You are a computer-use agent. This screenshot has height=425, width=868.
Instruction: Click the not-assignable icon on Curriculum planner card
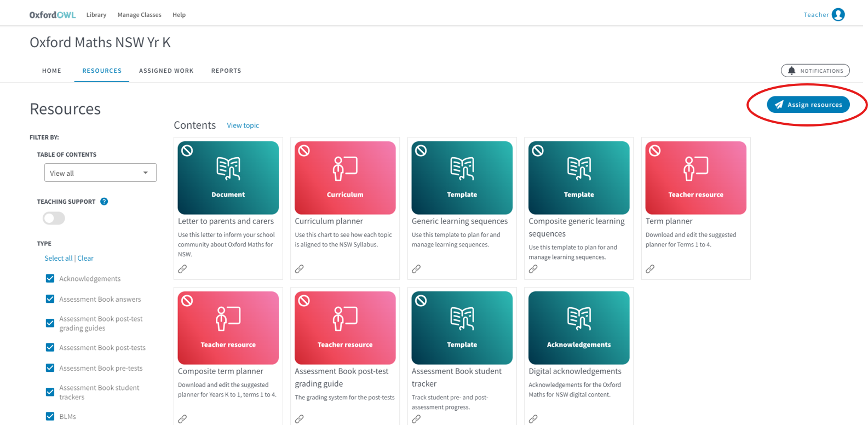[x=304, y=151]
